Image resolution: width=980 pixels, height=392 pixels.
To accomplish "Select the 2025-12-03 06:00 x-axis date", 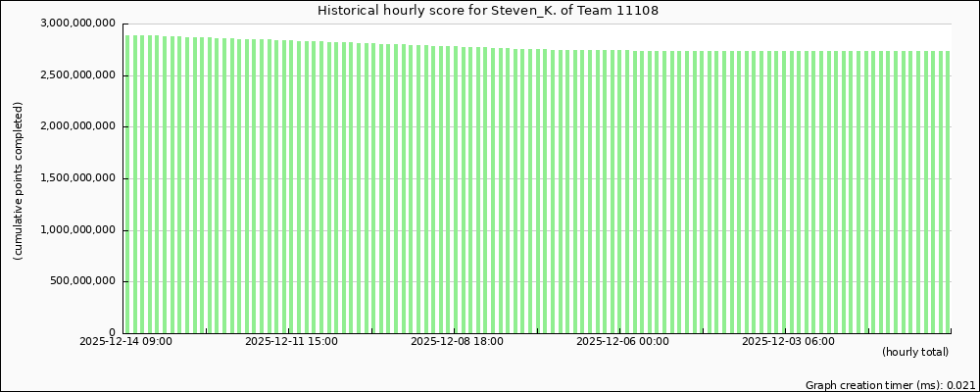I will (x=788, y=342).
